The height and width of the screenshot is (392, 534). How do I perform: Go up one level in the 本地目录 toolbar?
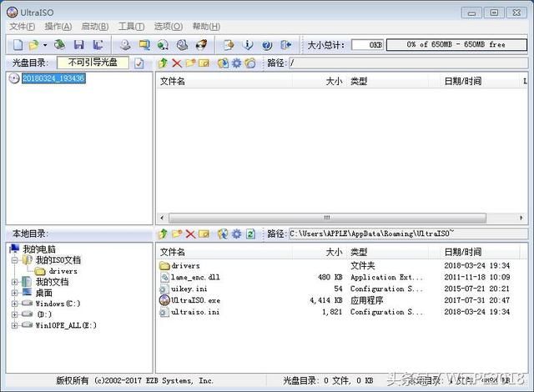click(x=164, y=234)
